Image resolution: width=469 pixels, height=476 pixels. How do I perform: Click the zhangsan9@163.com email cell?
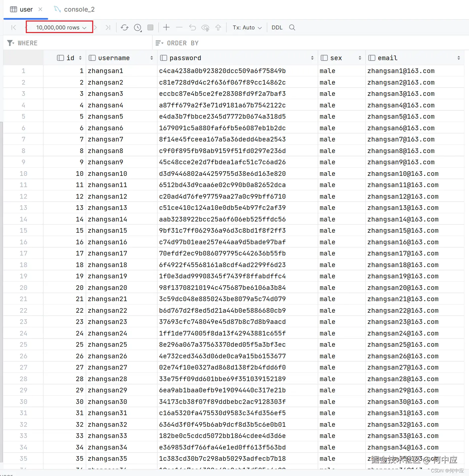415,162
